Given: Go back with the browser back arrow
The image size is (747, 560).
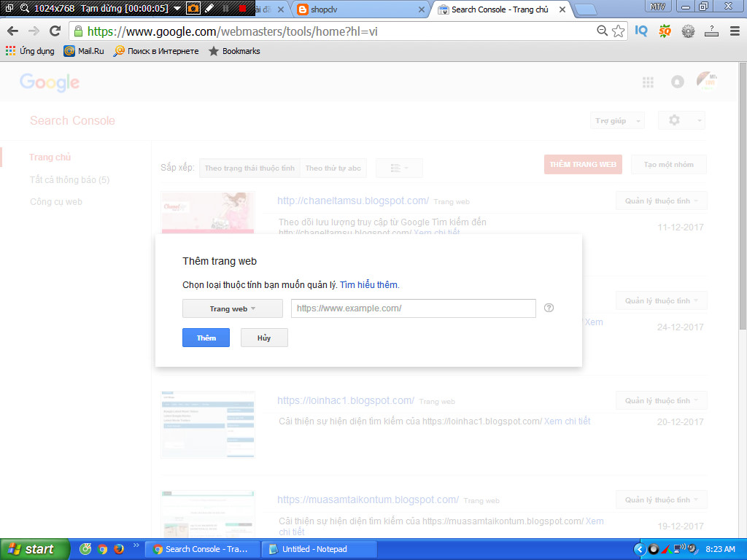Looking at the screenshot, I should click(13, 31).
